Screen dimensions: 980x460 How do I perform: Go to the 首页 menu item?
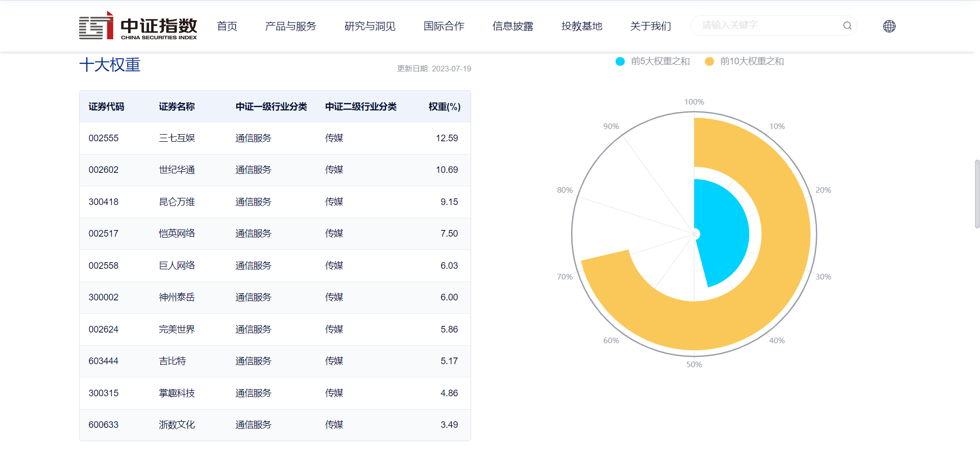point(227,26)
